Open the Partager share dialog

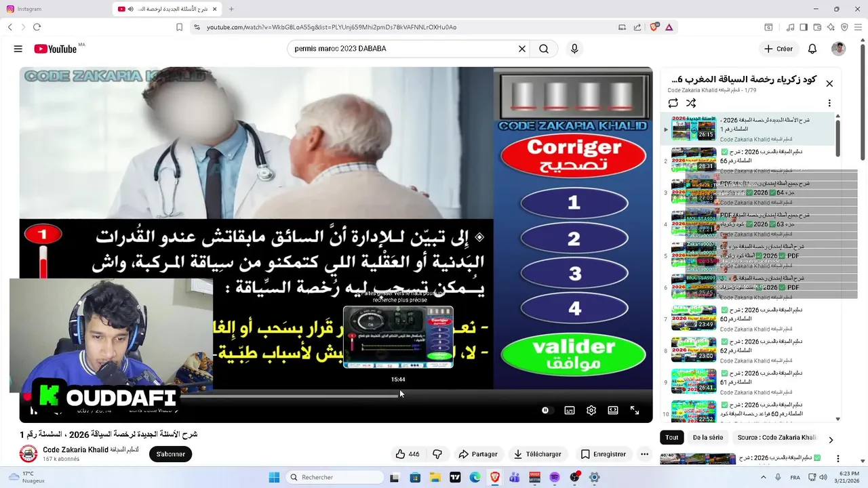[x=477, y=454]
